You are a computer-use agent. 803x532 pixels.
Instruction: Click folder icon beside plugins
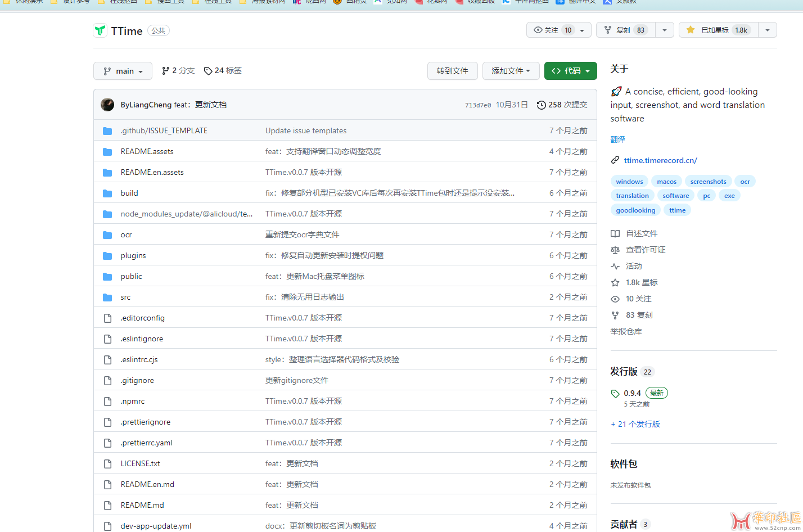tap(107, 256)
